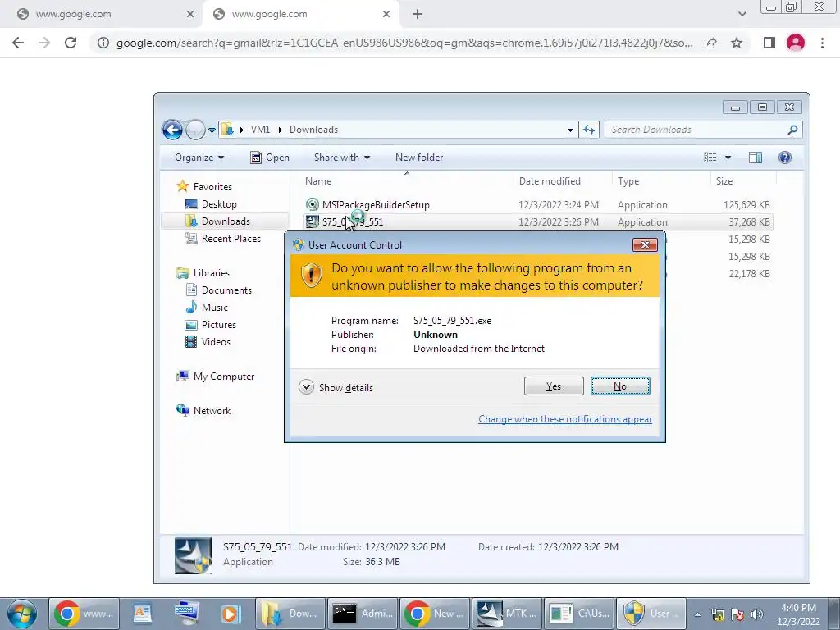840x630 pixels.
Task: Open the tab search chevron in Chrome
Action: (742, 15)
